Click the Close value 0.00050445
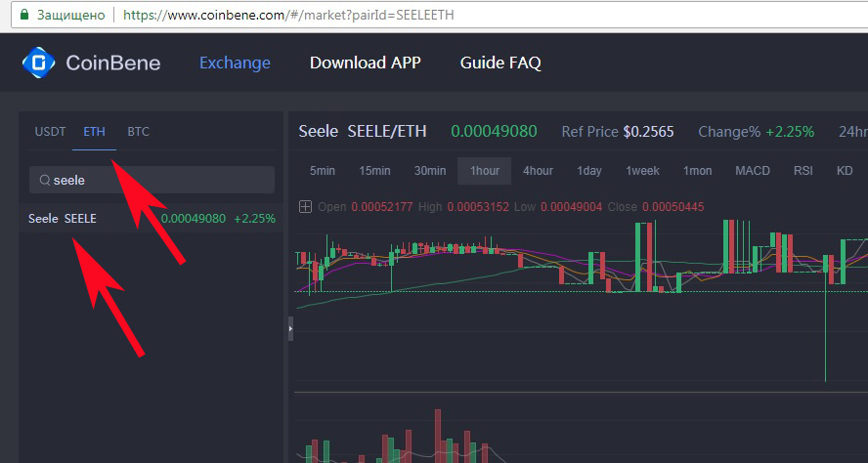Screen dimensions: 868x463 tap(673, 207)
